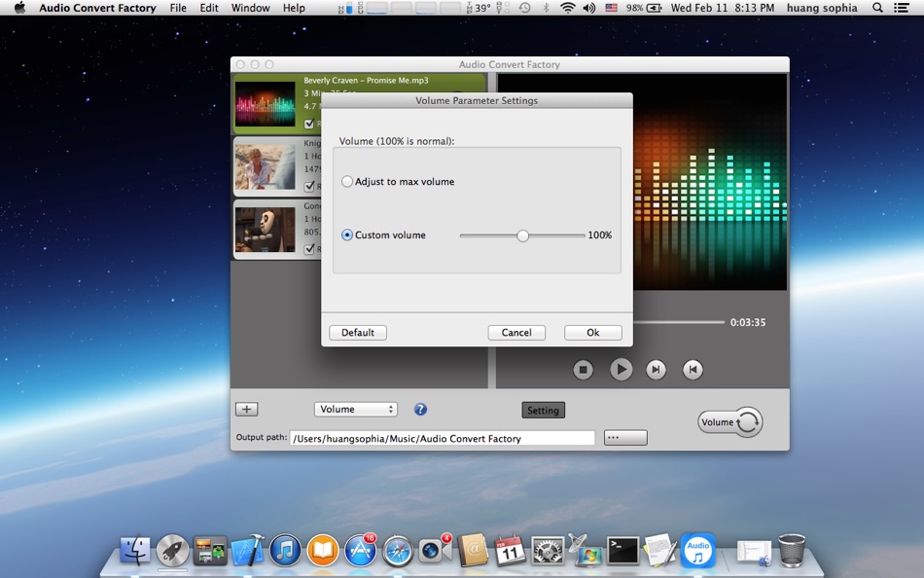Click the plus add file button

pos(246,410)
